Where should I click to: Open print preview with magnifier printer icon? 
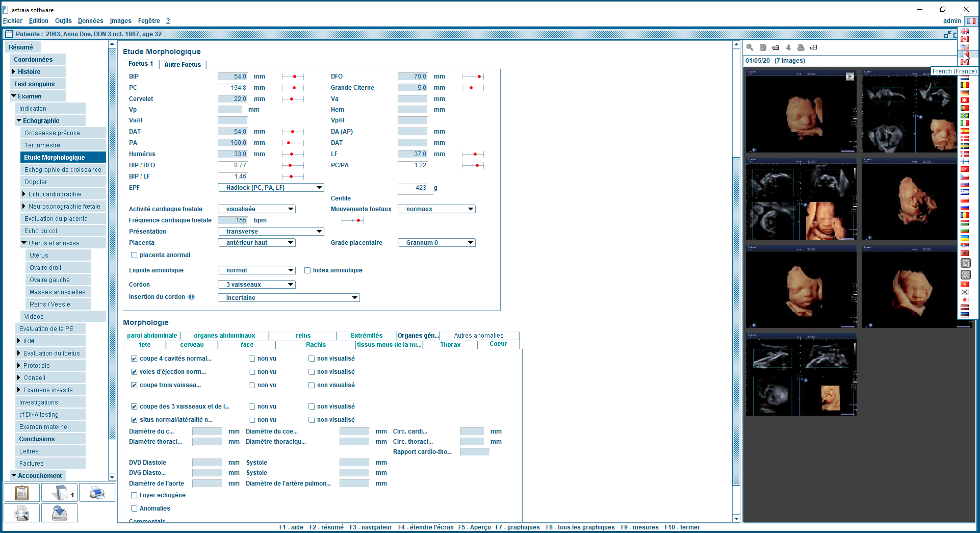click(21, 513)
